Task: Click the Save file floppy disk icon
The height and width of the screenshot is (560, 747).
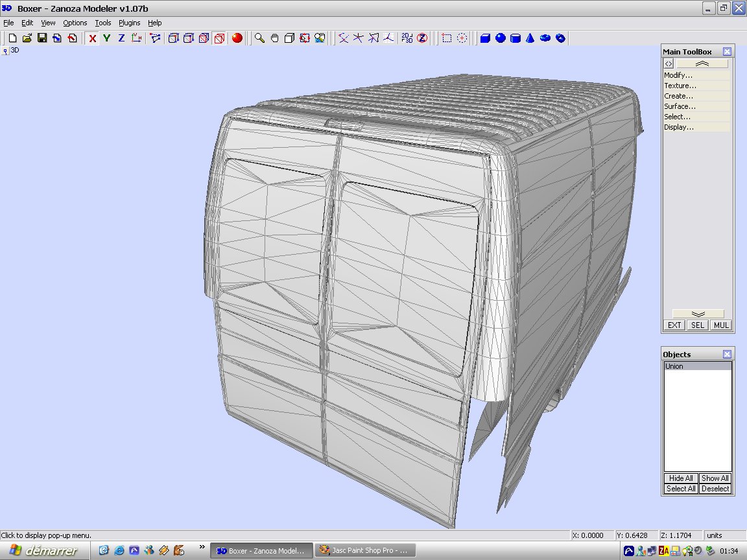Action: [42, 38]
